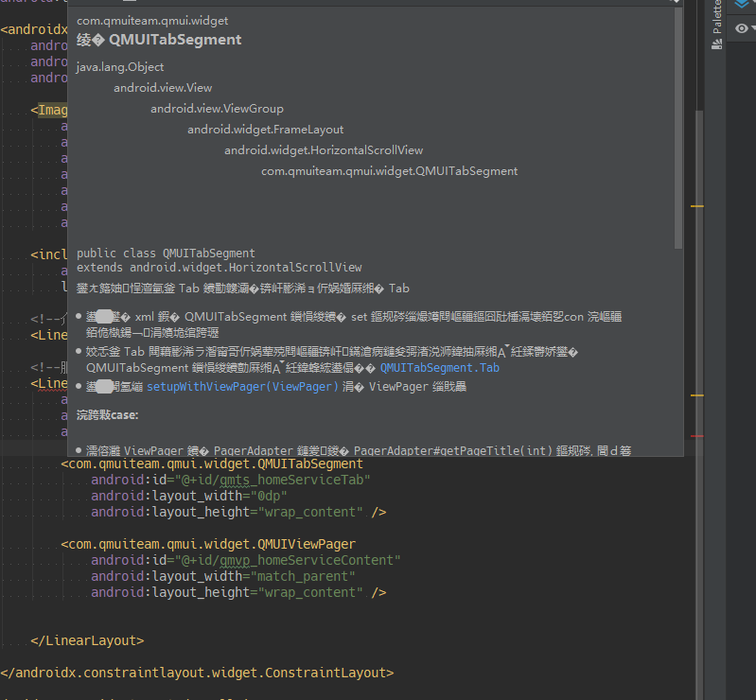Click android.view.View in the class hierarchy

pyautogui.click(x=163, y=88)
